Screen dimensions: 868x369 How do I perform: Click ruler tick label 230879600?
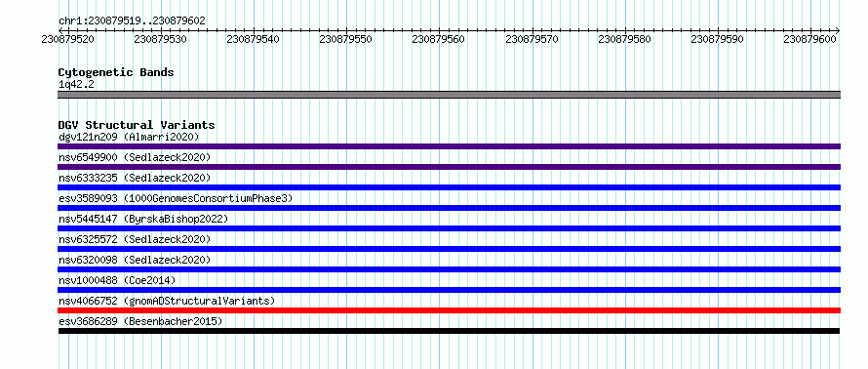coord(810,39)
